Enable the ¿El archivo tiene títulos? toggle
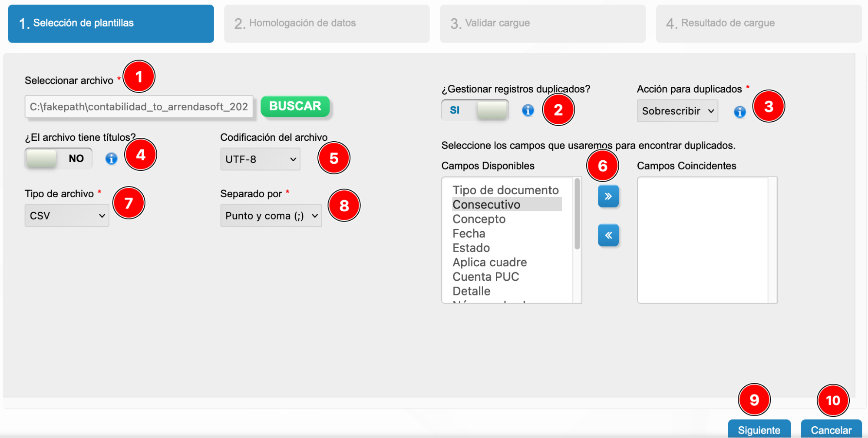Screen dimensions: 868x438 click(x=58, y=158)
